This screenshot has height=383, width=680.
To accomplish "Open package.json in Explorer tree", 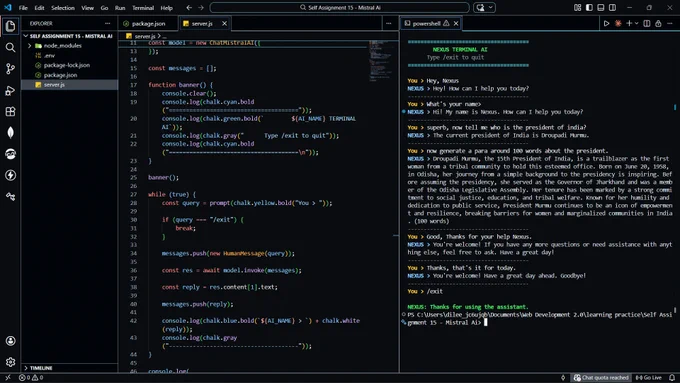I will 69,75.
